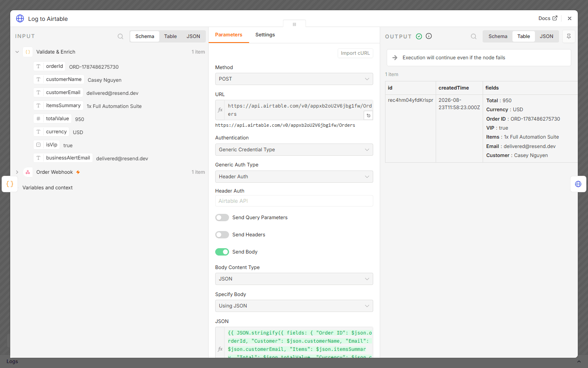Viewport: 588px width, 368px height.
Task: Click the curly braces node icon on left edge
Action: 10,184
